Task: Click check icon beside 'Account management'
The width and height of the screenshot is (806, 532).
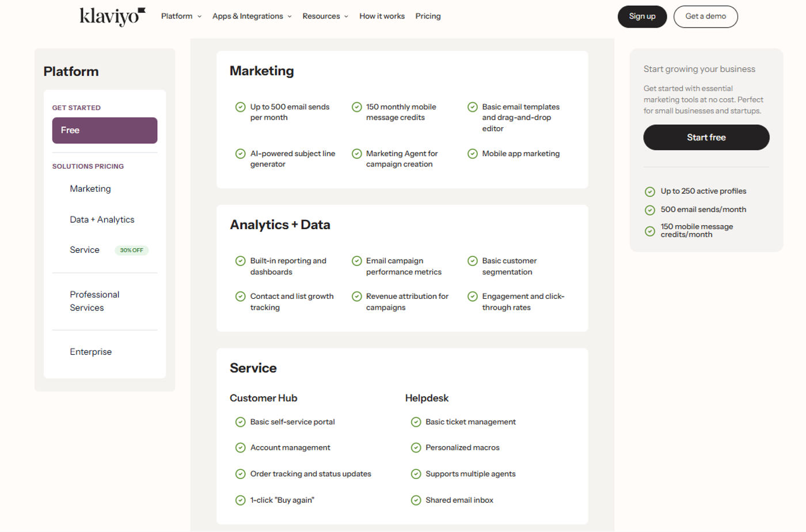Action: point(241,448)
